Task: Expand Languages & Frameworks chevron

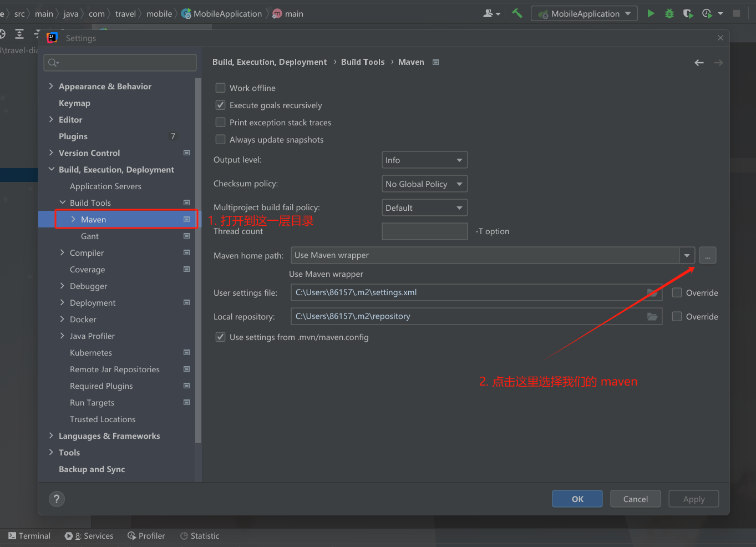Action: (51, 435)
